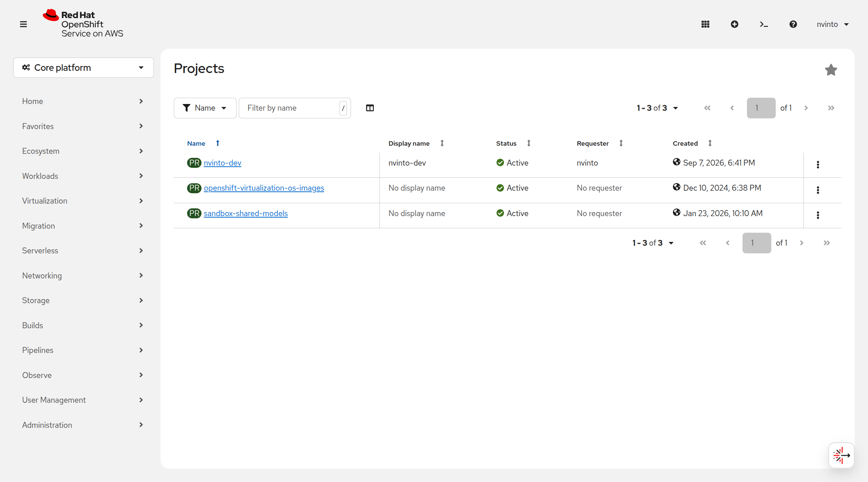Click the bottom pagination page number field
Image resolution: width=868 pixels, height=482 pixels.
(757, 243)
